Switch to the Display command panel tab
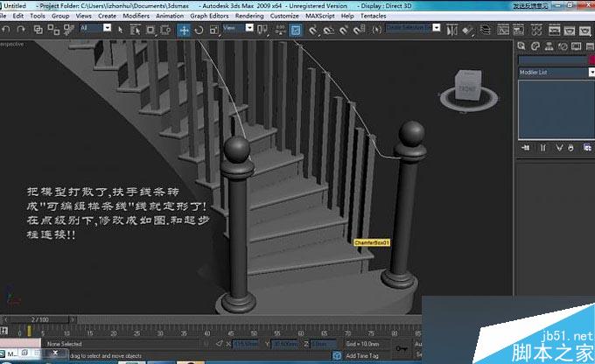The height and width of the screenshot is (364, 595). coord(577,46)
